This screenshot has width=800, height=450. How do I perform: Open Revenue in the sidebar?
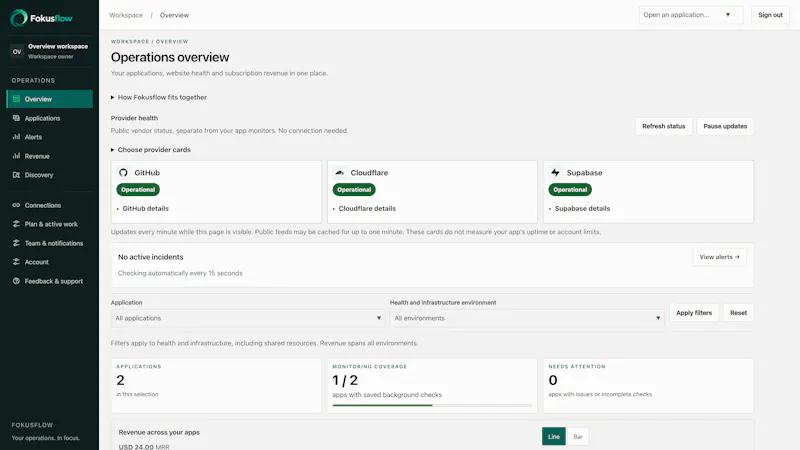[49, 156]
